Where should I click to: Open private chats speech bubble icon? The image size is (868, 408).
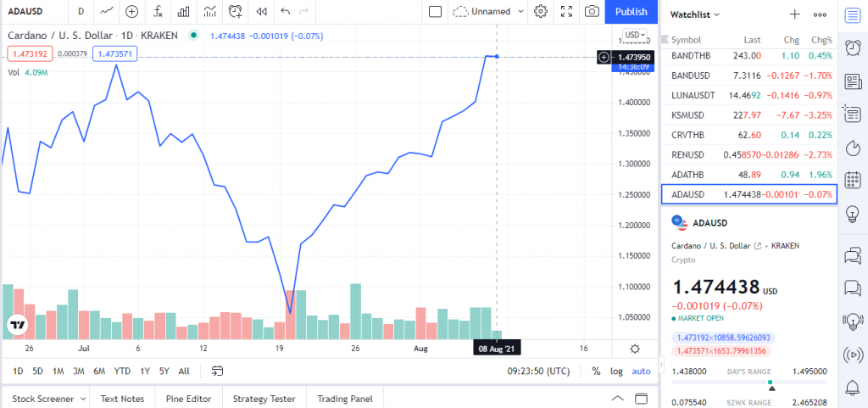pyautogui.click(x=853, y=288)
